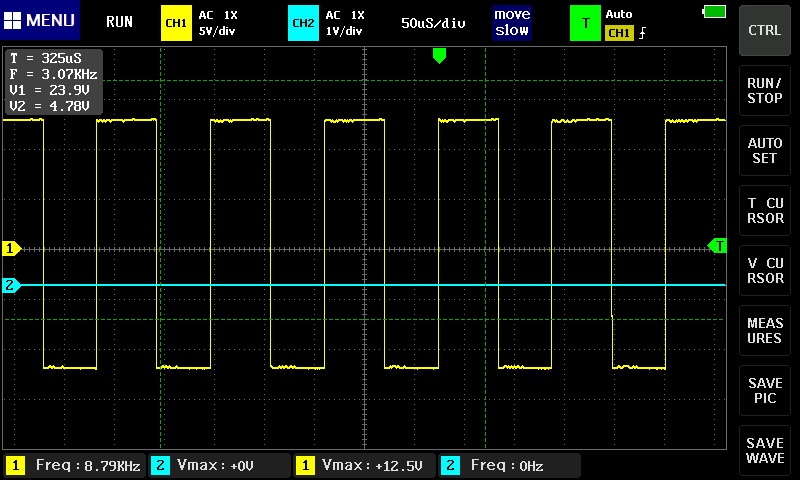Select the cyan channel 2 ground marker
Viewport: 800px width, 480px height.
[x=11, y=286]
